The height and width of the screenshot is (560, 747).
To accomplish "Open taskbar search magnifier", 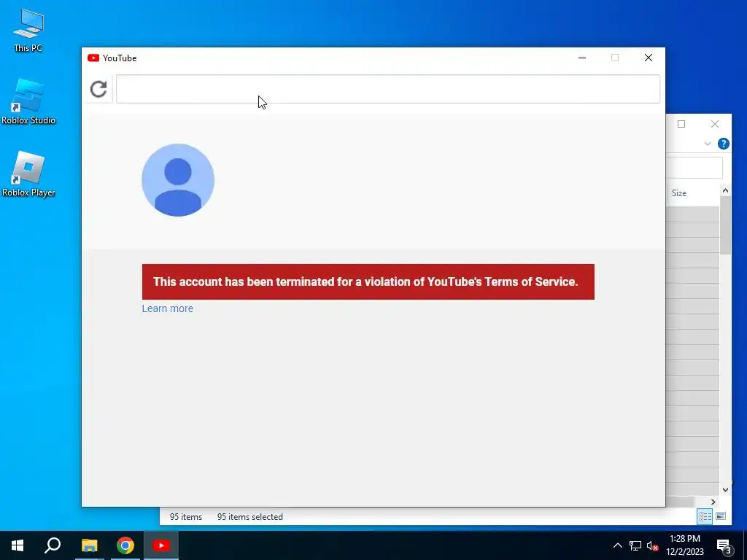I will click(53, 545).
